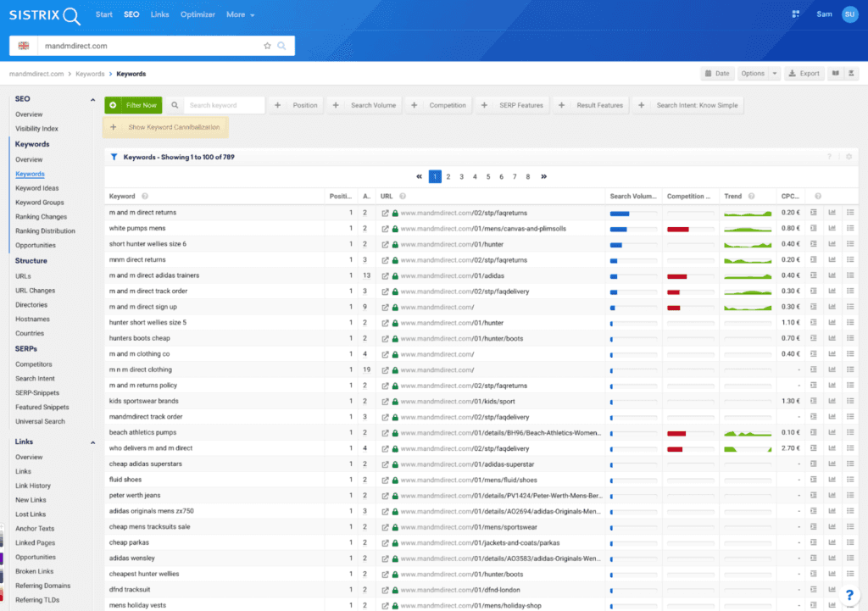Click the mandmdirect.com domain search field

[149, 46]
